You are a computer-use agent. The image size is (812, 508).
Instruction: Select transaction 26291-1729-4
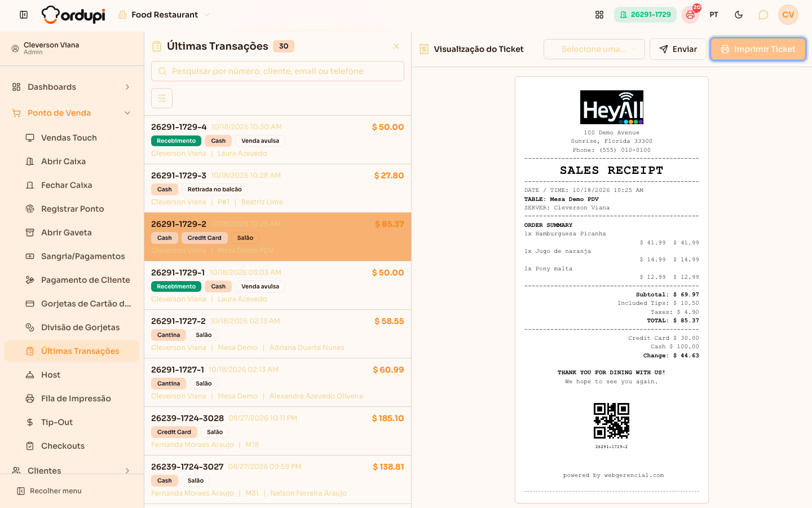tap(277, 140)
